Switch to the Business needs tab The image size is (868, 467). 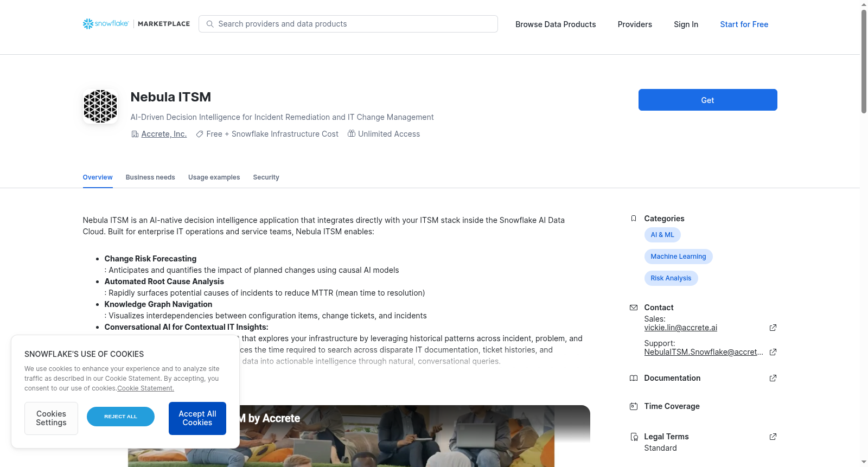pyautogui.click(x=150, y=177)
